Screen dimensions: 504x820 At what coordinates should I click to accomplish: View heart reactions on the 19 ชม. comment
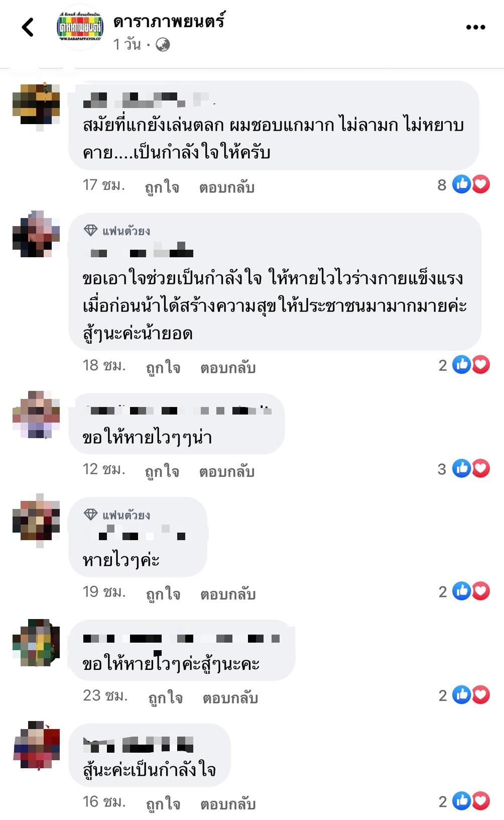click(x=481, y=591)
